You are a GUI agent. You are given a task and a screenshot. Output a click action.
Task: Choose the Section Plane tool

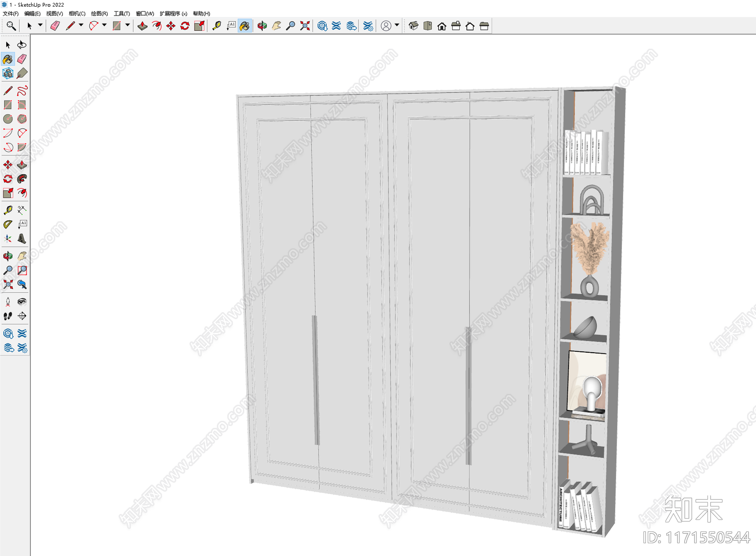[22, 316]
